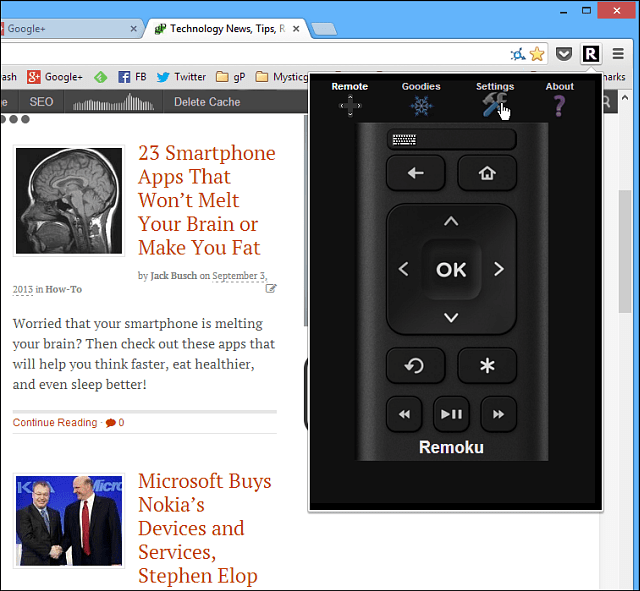This screenshot has width=640, height=591.
Task: Click the Up arrow on remote d-pad
Action: click(x=451, y=221)
